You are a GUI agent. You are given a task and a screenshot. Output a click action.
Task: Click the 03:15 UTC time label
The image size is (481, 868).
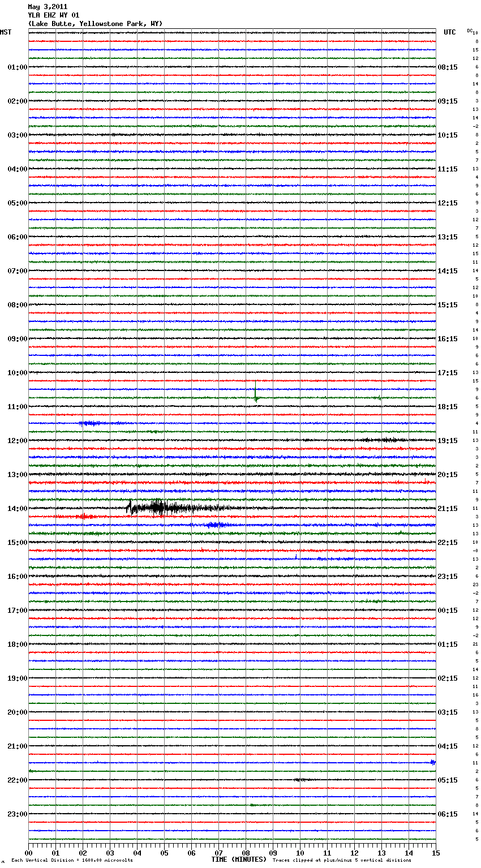click(448, 712)
